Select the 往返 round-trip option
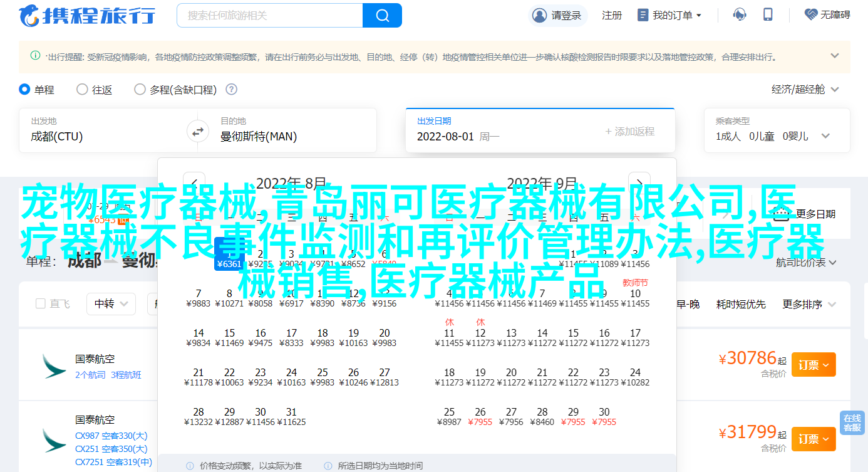 coord(82,90)
